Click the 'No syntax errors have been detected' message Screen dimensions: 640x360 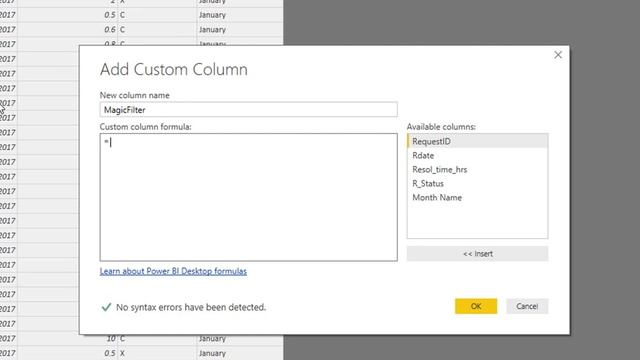click(x=191, y=307)
